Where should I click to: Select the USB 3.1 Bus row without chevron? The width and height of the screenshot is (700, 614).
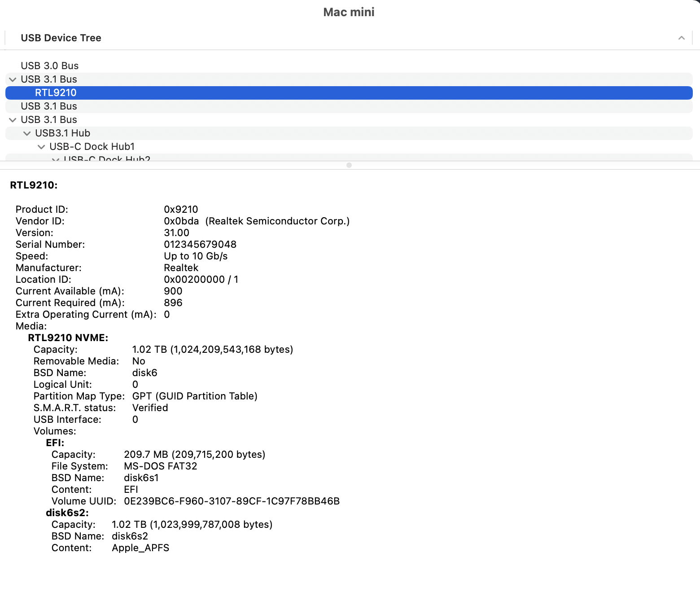(349, 106)
